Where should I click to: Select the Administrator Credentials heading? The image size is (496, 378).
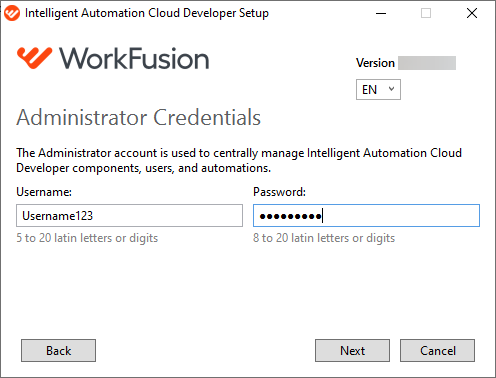138,117
